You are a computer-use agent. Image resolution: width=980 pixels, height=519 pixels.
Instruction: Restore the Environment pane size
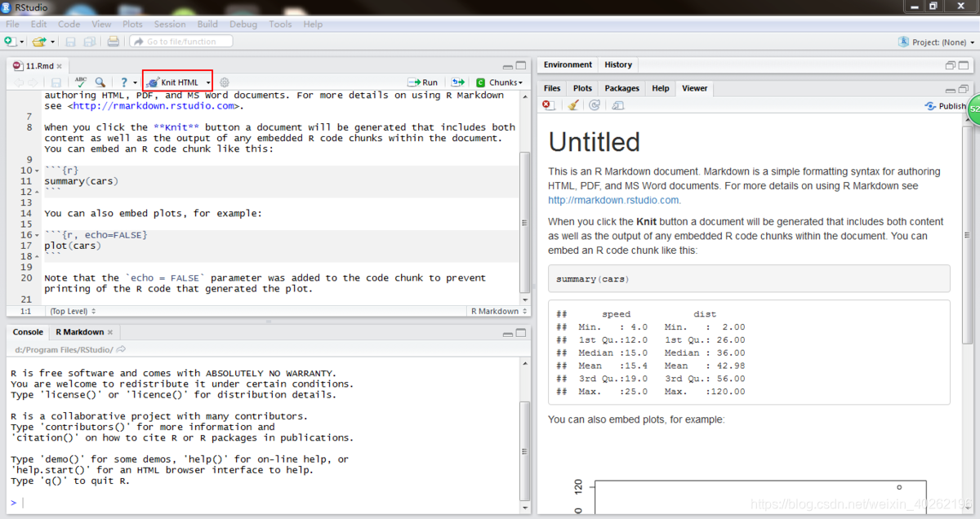tap(951, 65)
